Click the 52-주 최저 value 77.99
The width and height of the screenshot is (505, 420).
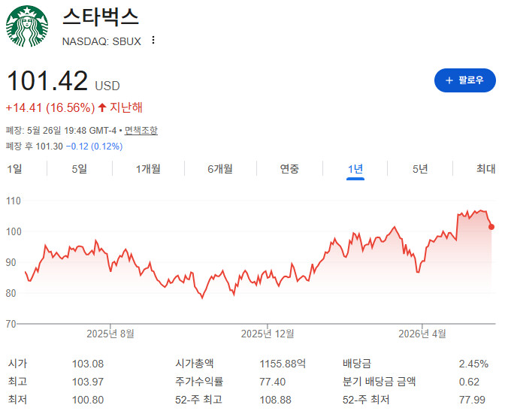point(472,400)
